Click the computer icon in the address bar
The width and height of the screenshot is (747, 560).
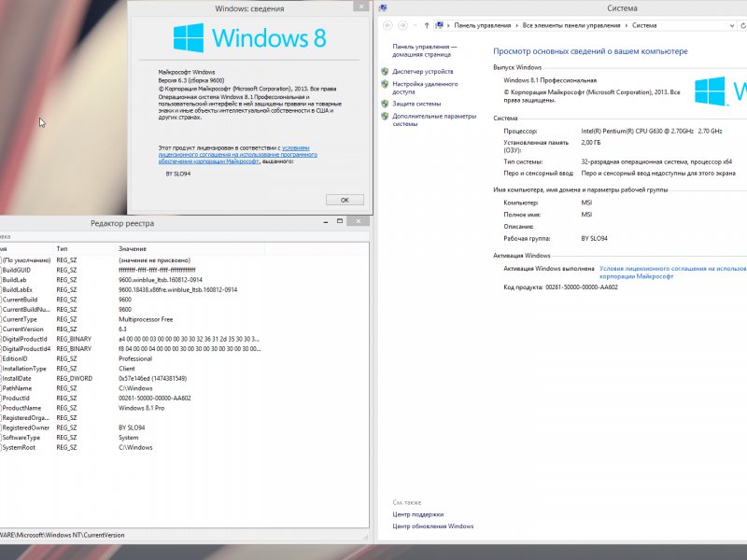[439, 26]
